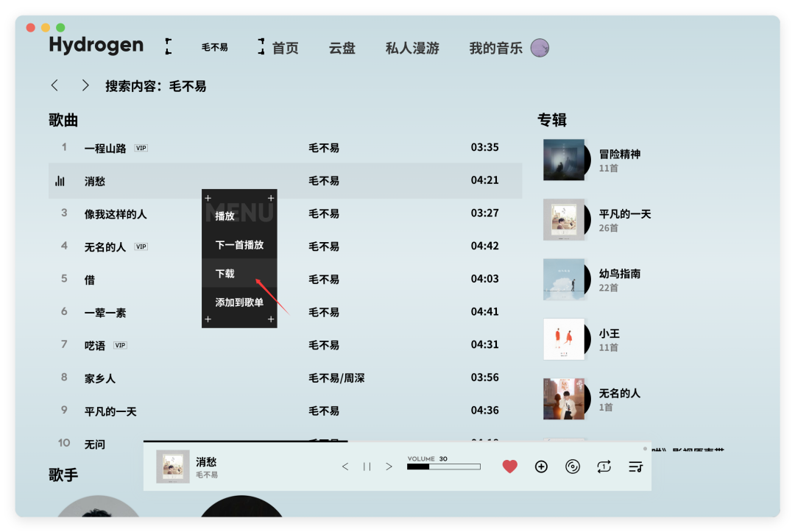The image size is (795, 532).
Task: Click the 冒险精神 album cover
Action: (564, 160)
